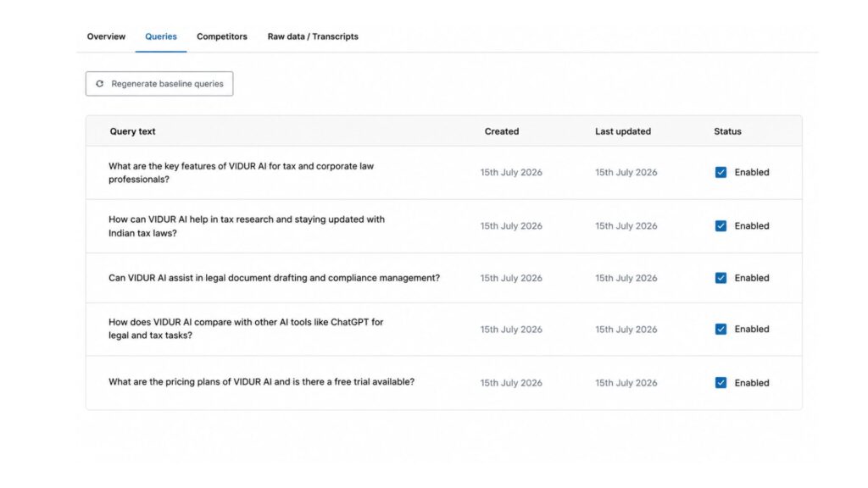Image resolution: width=868 pixels, height=488 pixels.
Task: Click Enabled label in pricing plans row
Action: 752,383
